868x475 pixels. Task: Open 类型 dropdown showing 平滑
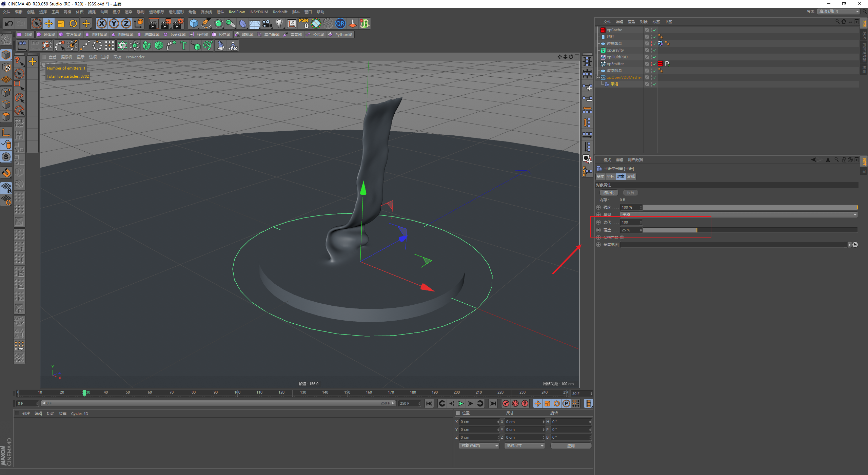pyautogui.click(x=739, y=214)
